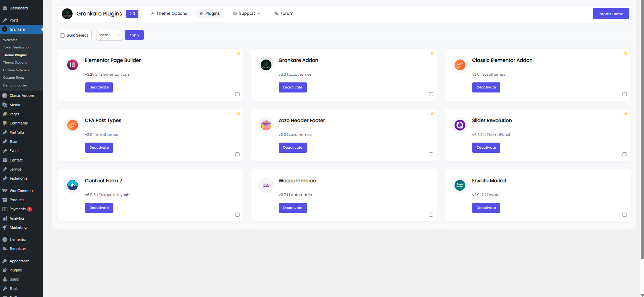Check the Zozo Header Footer checkbox
644x297 pixels.
pyautogui.click(x=431, y=154)
